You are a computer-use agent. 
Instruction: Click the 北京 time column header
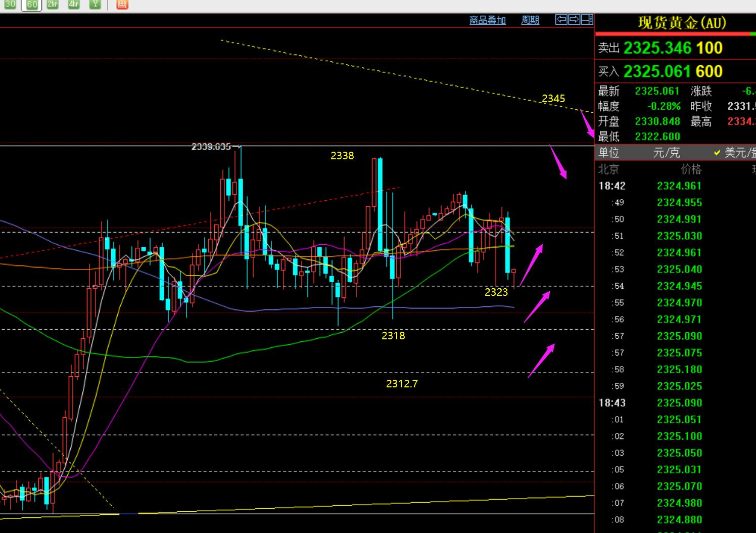[608, 169]
